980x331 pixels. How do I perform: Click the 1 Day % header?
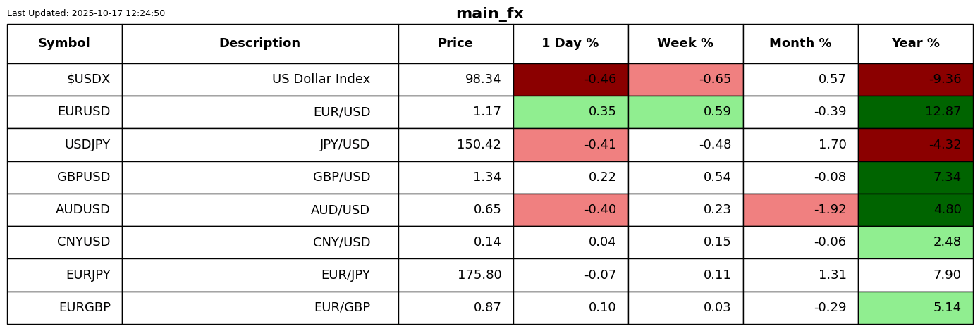click(x=570, y=44)
